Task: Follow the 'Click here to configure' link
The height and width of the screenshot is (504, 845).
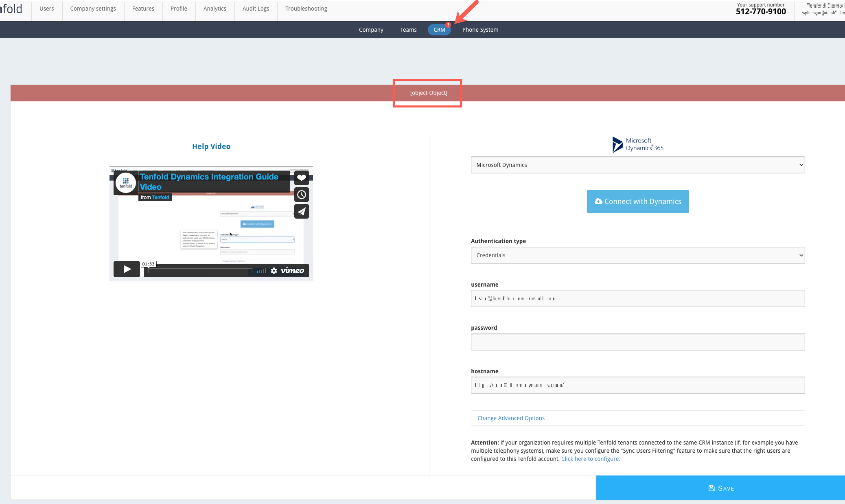Action: (590, 458)
